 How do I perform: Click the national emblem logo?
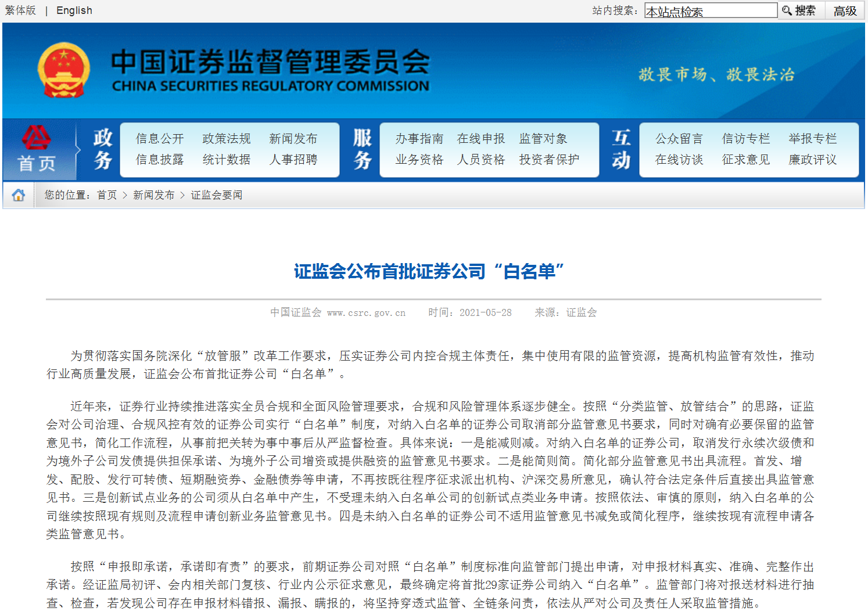(64, 70)
